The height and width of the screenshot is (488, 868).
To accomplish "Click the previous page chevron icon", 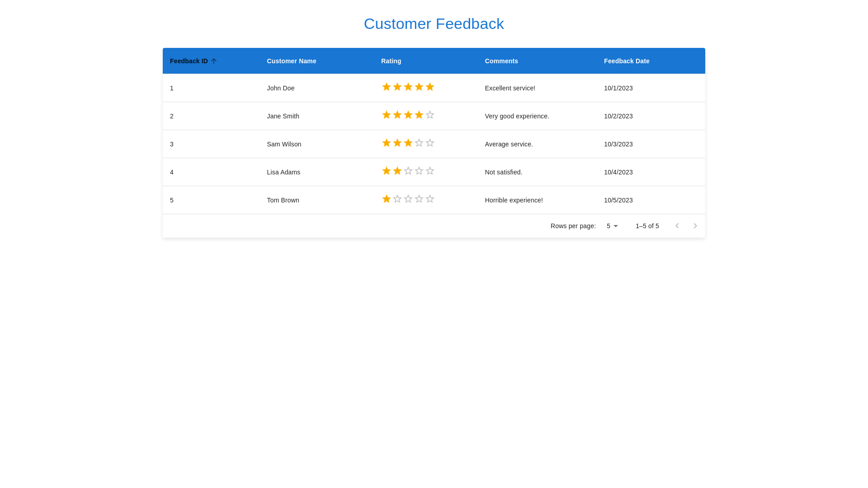I will click(x=677, y=226).
